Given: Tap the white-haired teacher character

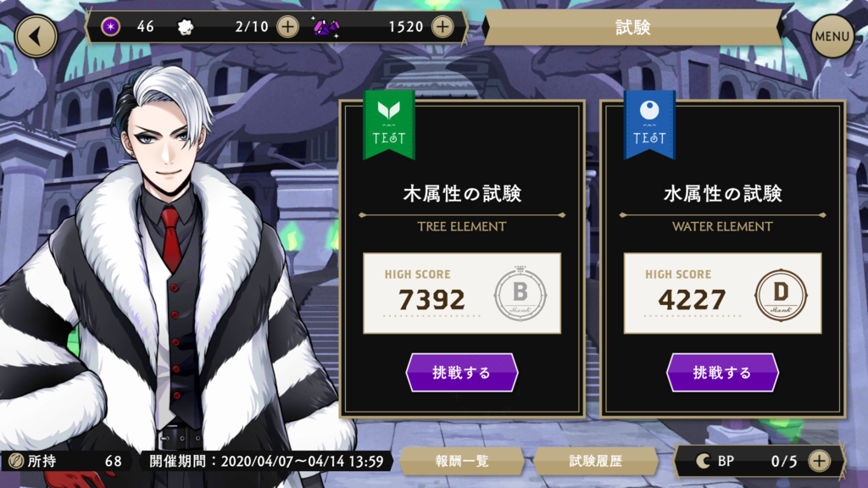Looking at the screenshot, I should tap(166, 277).
